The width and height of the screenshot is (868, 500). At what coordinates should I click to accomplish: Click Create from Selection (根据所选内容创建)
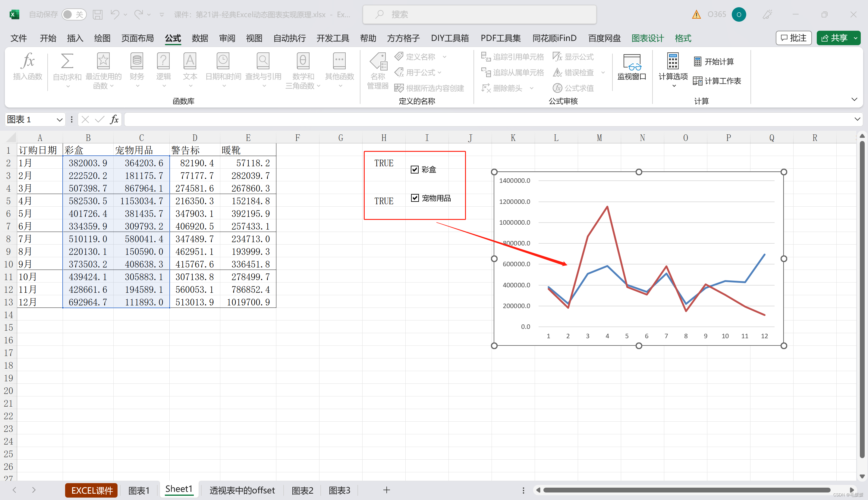[x=429, y=88]
